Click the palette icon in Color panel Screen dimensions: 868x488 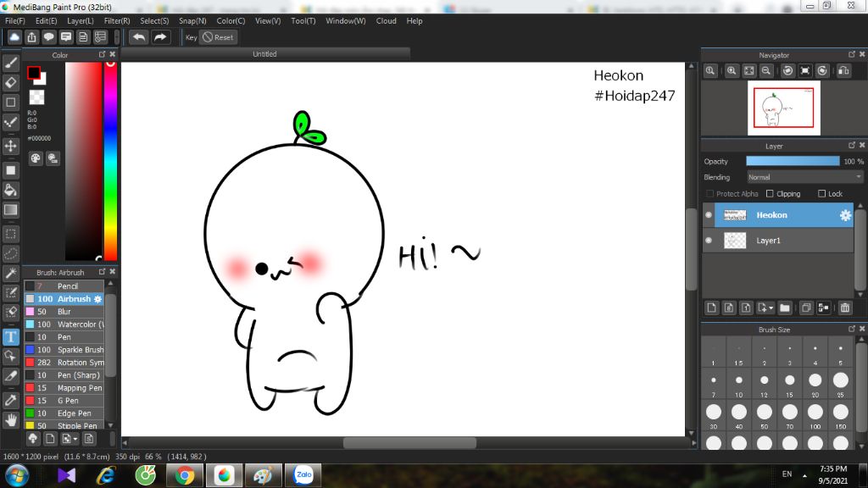point(36,158)
